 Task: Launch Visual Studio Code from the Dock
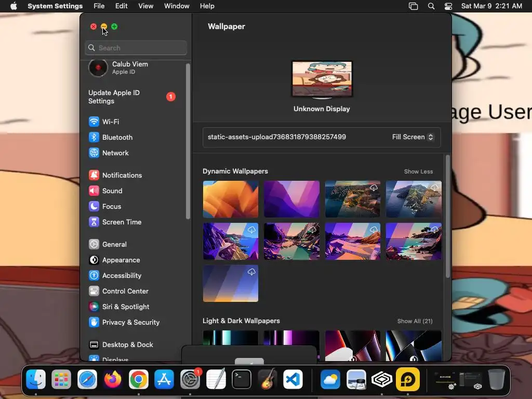[293, 379]
